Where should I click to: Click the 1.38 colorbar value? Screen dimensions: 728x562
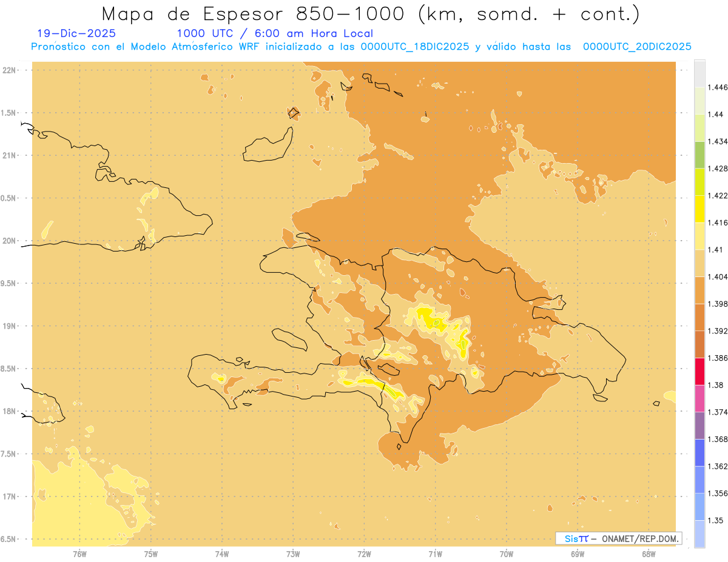click(716, 385)
